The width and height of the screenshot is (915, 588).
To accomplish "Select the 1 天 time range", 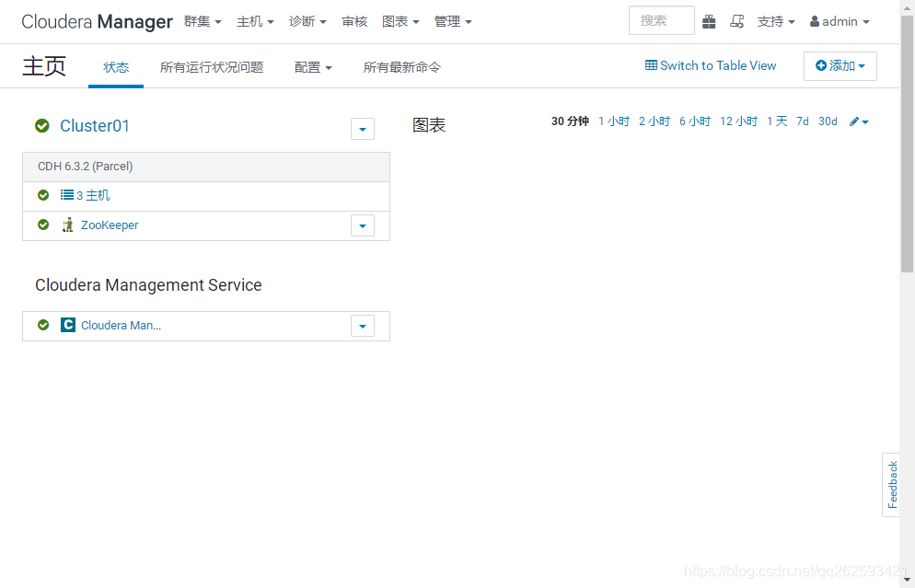I will coord(777,121).
